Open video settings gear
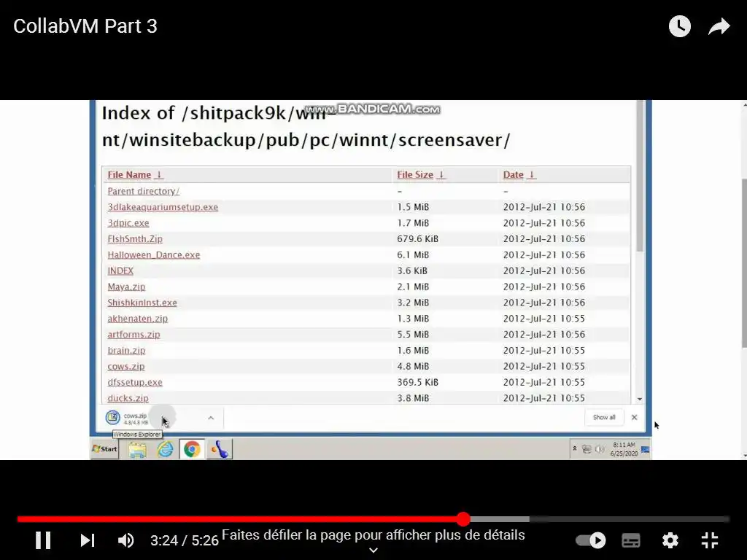Image resolution: width=747 pixels, height=560 pixels. (670, 540)
